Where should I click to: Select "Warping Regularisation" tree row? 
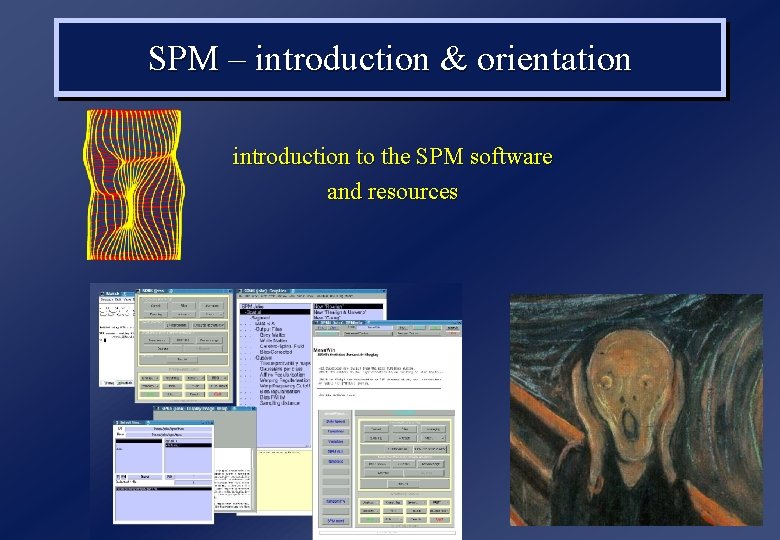pos(285,380)
